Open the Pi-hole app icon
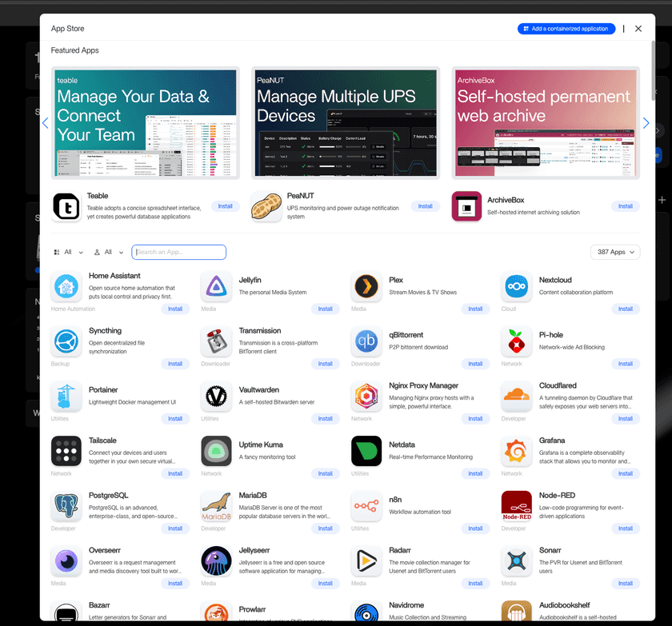Screen dimensions: 672x626 pyautogui.click(x=517, y=341)
